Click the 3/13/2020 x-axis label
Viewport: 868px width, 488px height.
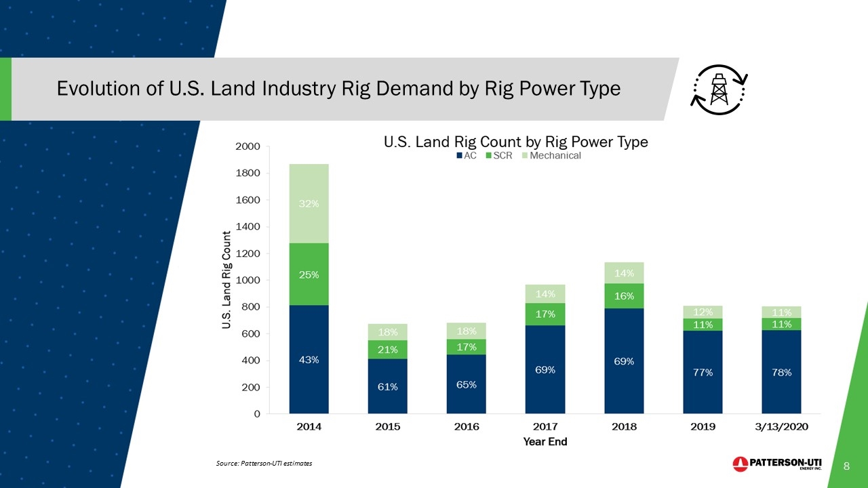[x=781, y=426]
